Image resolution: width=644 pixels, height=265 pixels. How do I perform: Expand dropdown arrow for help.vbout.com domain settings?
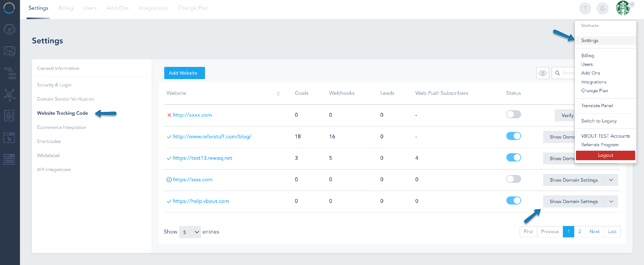[611, 201]
